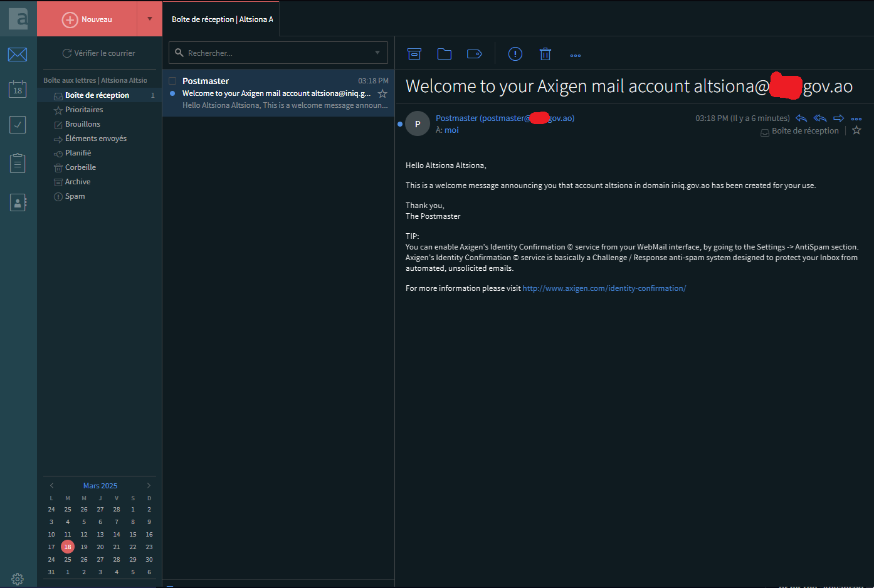The width and height of the screenshot is (874, 588).
Task: Mark message as spam with exclamation icon
Action: point(515,55)
